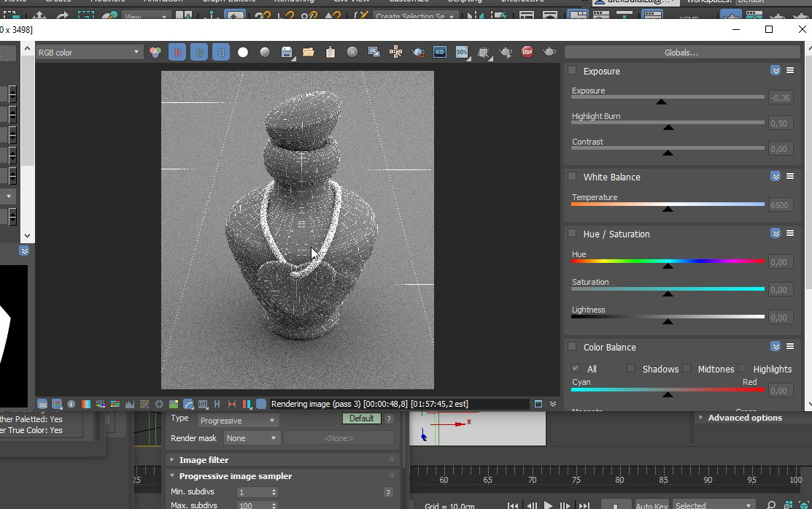Image resolution: width=812 pixels, height=509 pixels.
Task: Open the 50% test resolution icon
Action: 462,53
